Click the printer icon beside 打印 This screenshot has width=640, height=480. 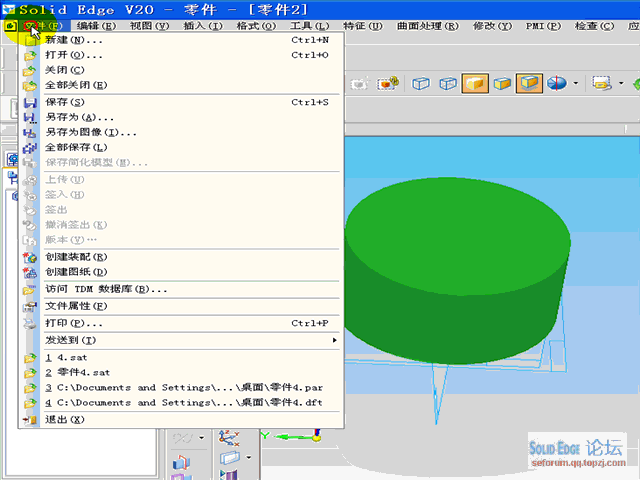(30, 324)
